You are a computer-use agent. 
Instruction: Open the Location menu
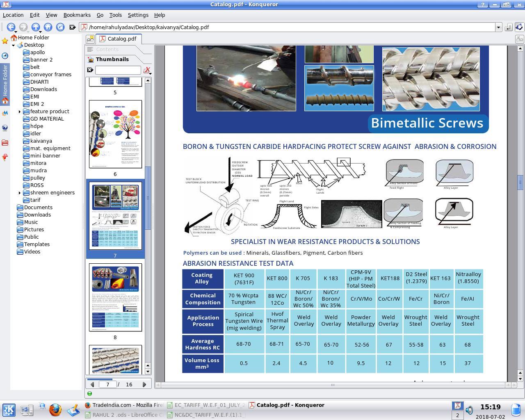click(x=13, y=15)
